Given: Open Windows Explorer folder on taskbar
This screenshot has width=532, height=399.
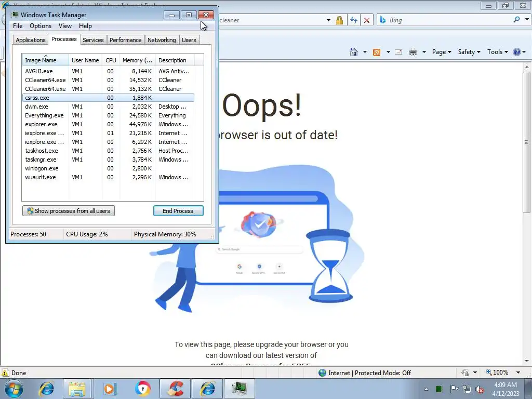Looking at the screenshot, I should point(77,389).
